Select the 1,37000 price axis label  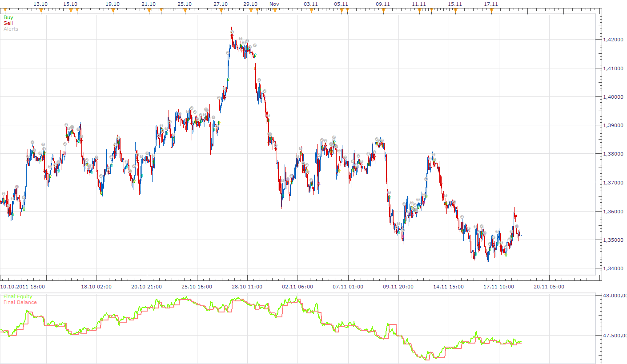click(614, 183)
